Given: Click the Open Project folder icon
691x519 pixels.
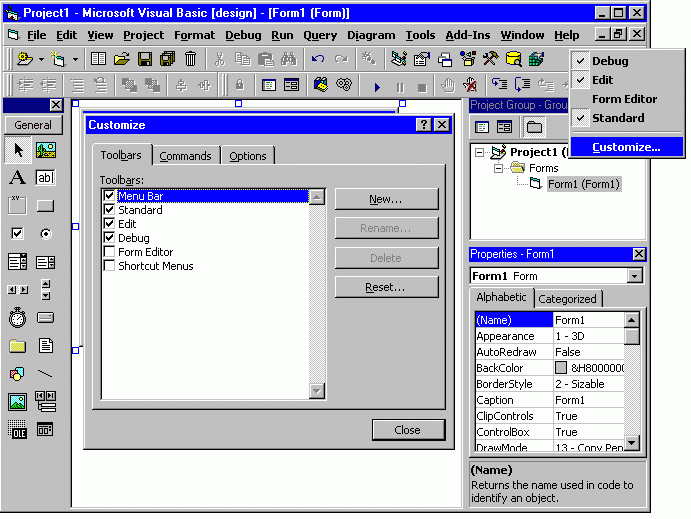Looking at the screenshot, I should tap(121, 59).
